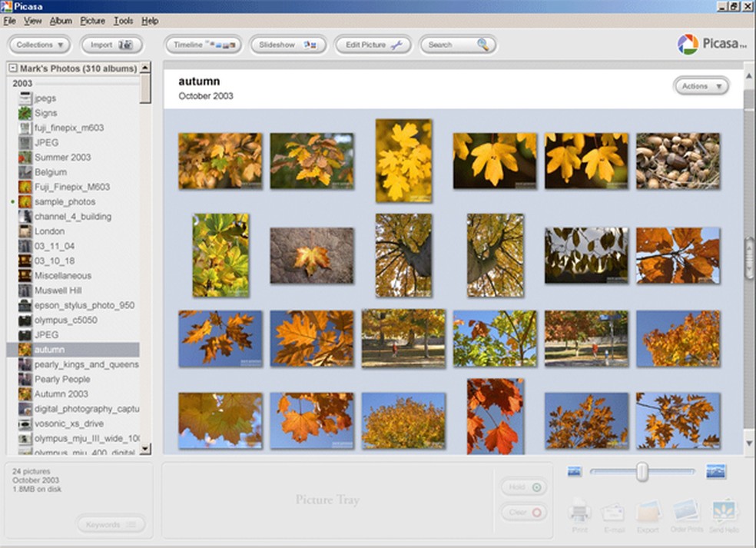Click the Print icon
The width and height of the screenshot is (756, 548).
coord(579,513)
